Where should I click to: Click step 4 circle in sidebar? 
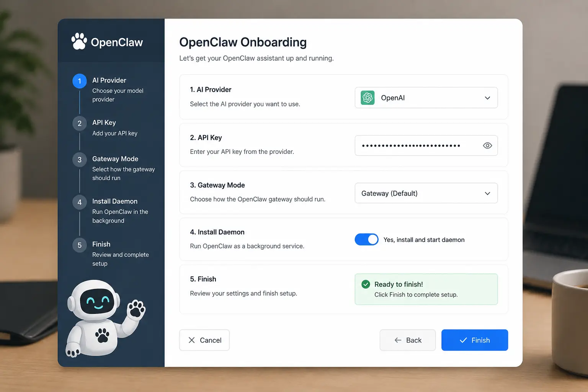pyautogui.click(x=80, y=202)
